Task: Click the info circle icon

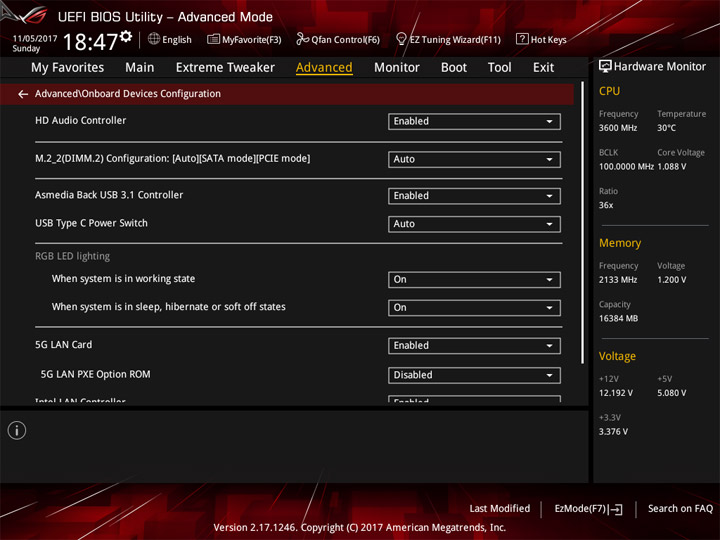Action: [x=17, y=430]
